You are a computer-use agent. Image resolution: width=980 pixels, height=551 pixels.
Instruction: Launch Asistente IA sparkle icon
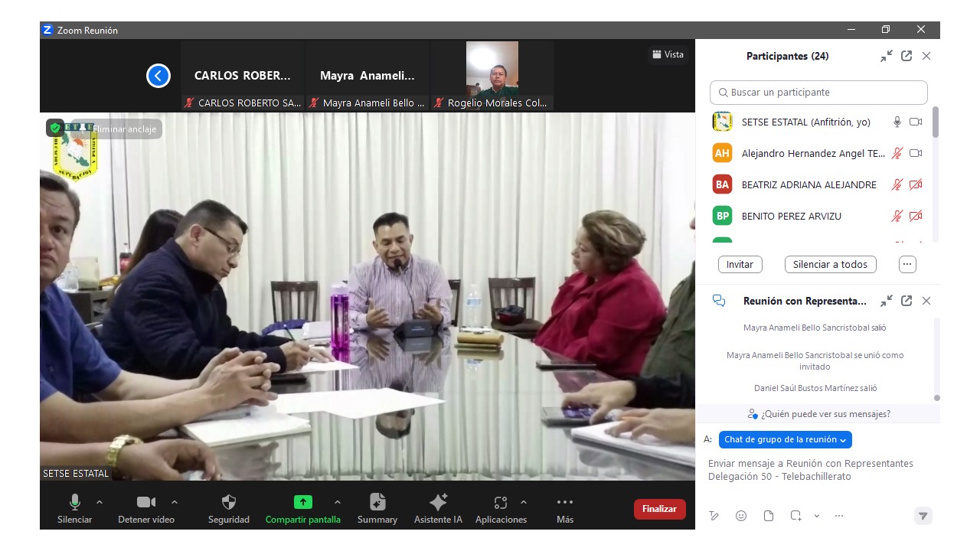pos(438,503)
